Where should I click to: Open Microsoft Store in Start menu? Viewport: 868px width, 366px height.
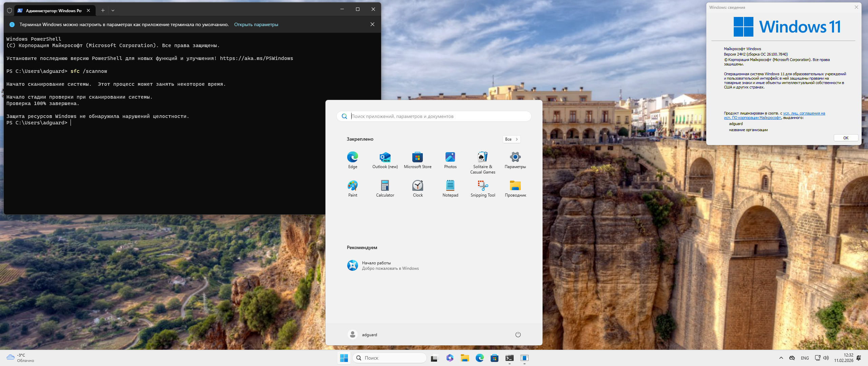click(417, 157)
